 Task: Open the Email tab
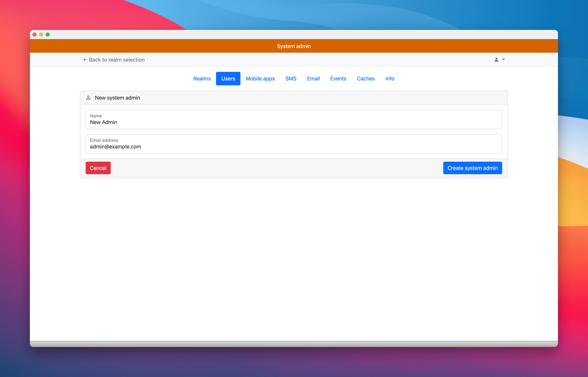[x=313, y=79]
